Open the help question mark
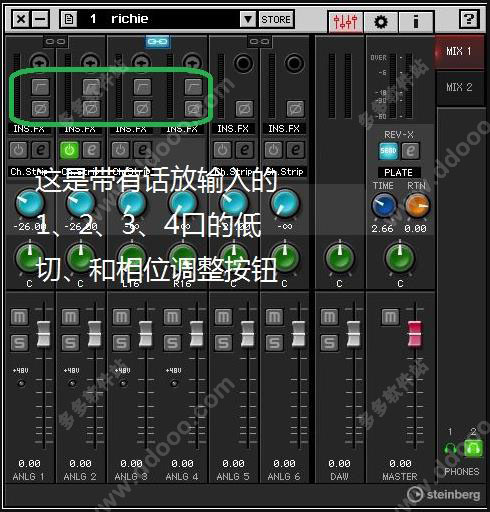The width and height of the screenshot is (490, 512). click(469, 19)
